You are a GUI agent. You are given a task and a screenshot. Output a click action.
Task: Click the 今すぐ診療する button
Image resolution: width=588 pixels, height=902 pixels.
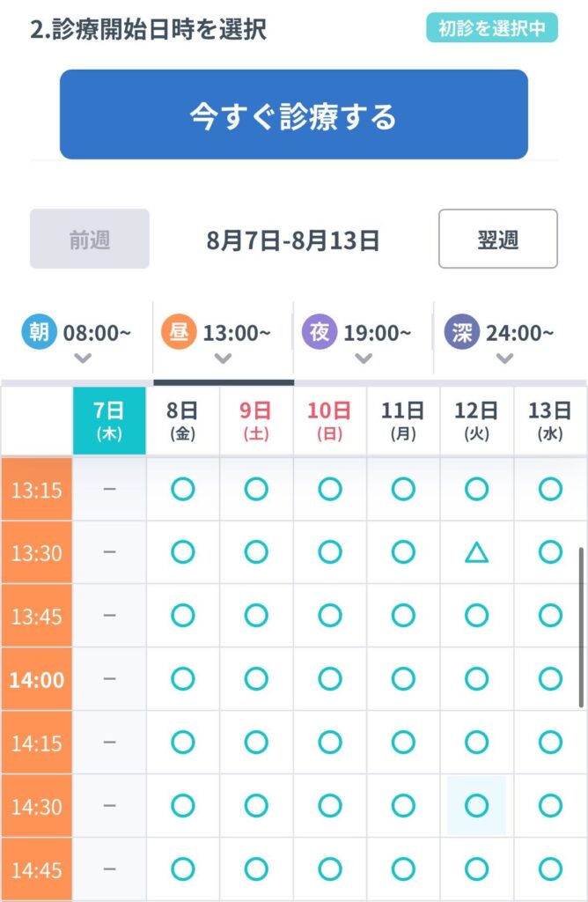pyautogui.click(x=294, y=115)
